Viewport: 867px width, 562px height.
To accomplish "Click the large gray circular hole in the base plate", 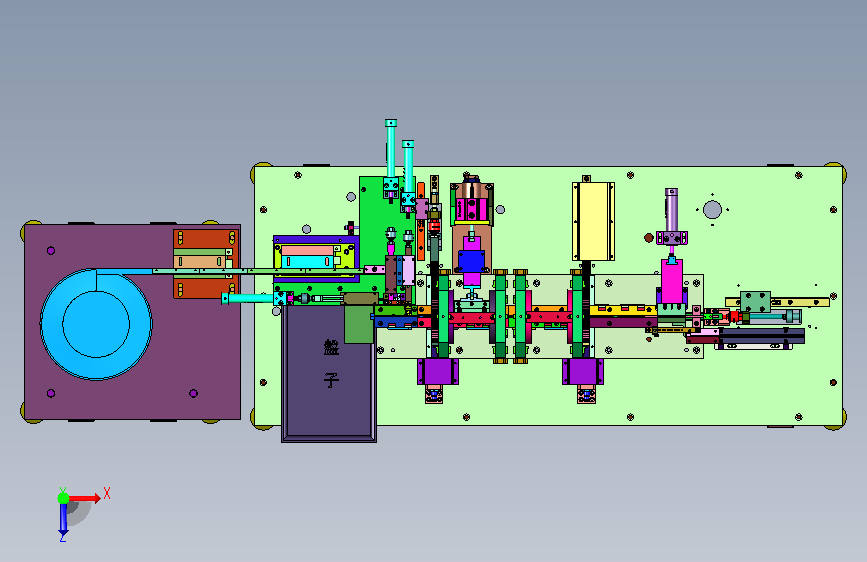I will [x=712, y=210].
